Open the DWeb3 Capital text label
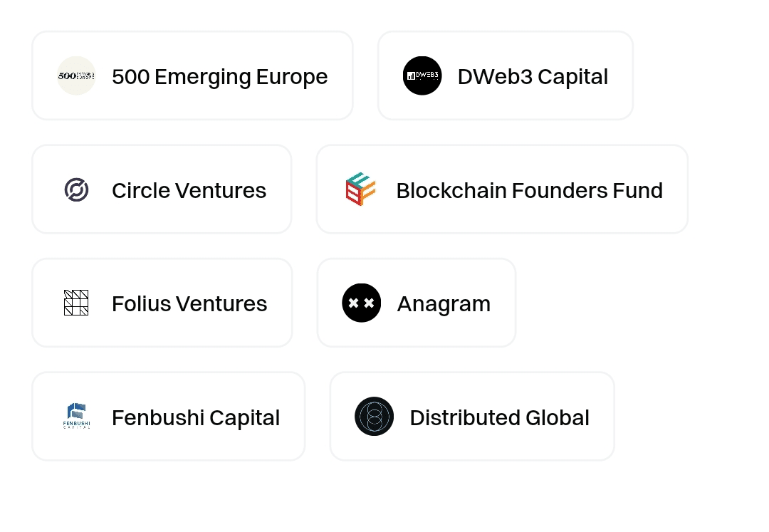 point(533,77)
